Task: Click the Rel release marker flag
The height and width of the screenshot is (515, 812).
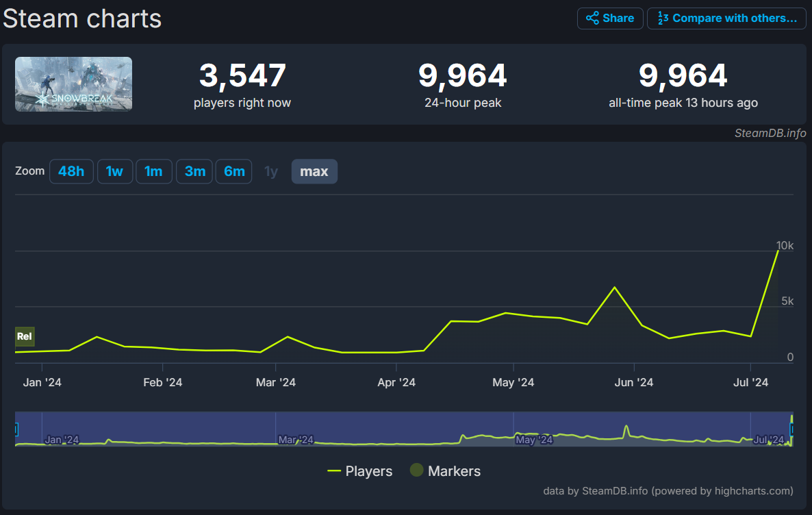Action: click(x=25, y=336)
